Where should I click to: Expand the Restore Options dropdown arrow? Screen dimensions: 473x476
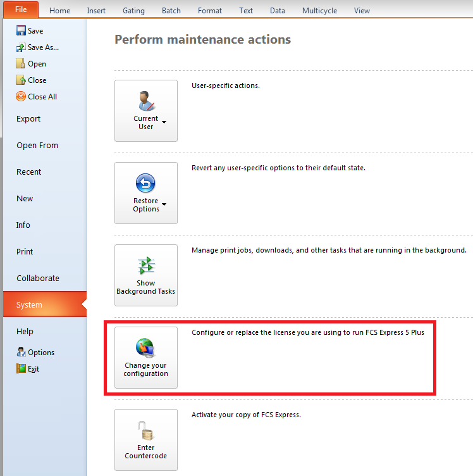(164, 204)
